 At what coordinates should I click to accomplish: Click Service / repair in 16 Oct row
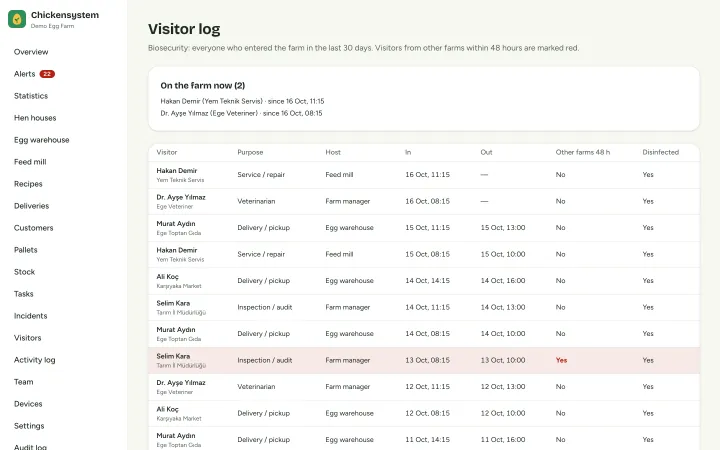[261, 175]
